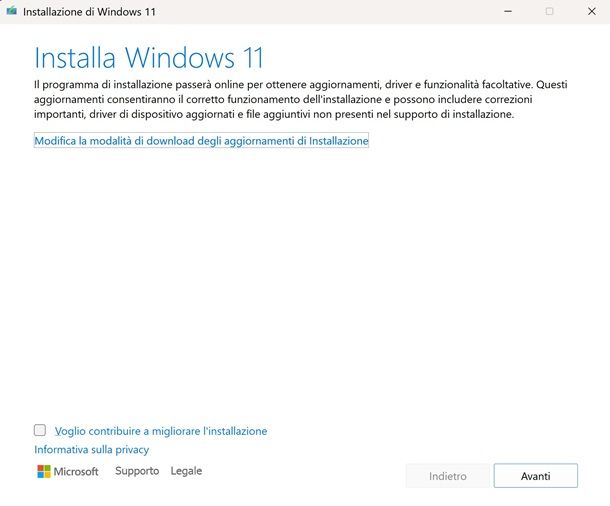Click the Microsoft logo
The width and height of the screenshot is (610, 506).
(x=68, y=471)
